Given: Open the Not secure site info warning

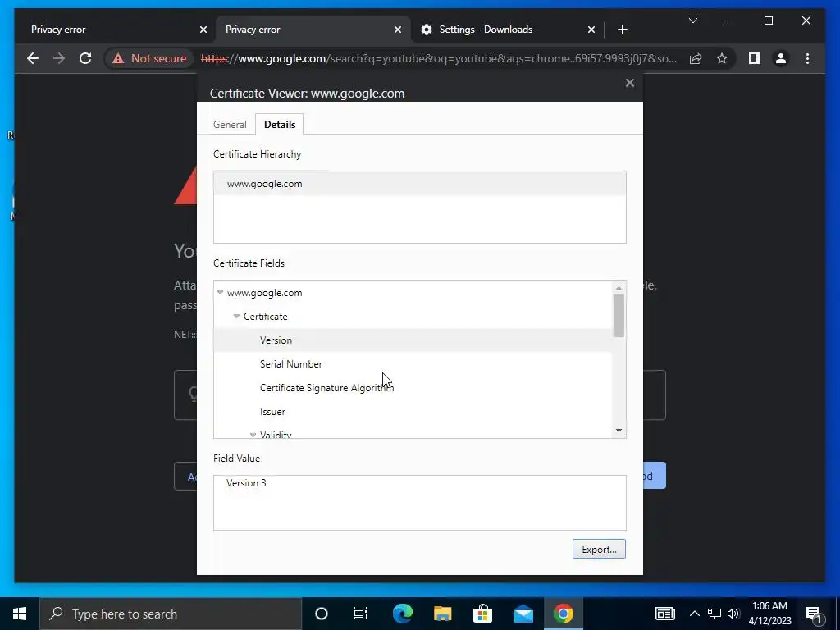Looking at the screenshot, I should coord(149,58).
